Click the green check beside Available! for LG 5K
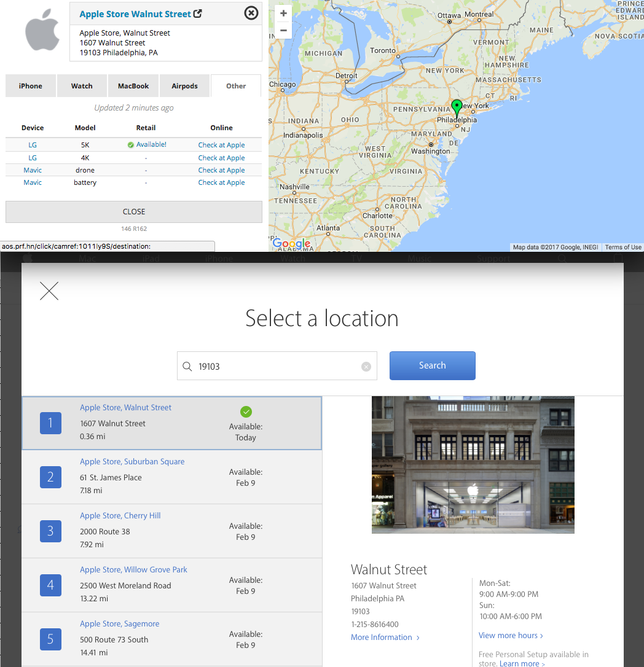This screenshot has width=644, height=667. tap(131, 145)
